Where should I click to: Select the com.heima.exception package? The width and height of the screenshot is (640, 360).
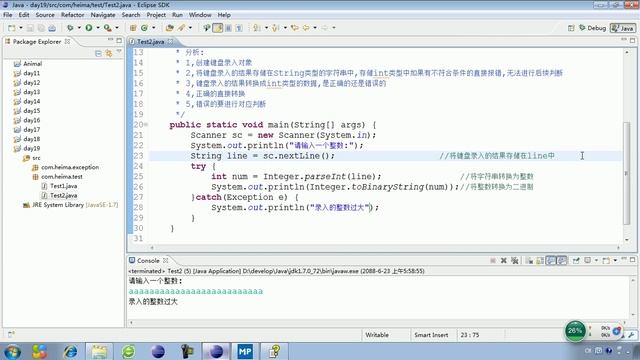pos(70,167)
